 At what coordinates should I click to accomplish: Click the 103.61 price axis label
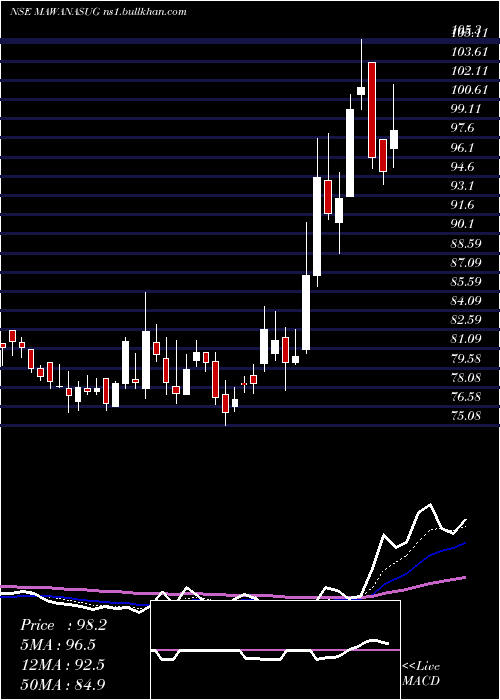tap(469, 52)
